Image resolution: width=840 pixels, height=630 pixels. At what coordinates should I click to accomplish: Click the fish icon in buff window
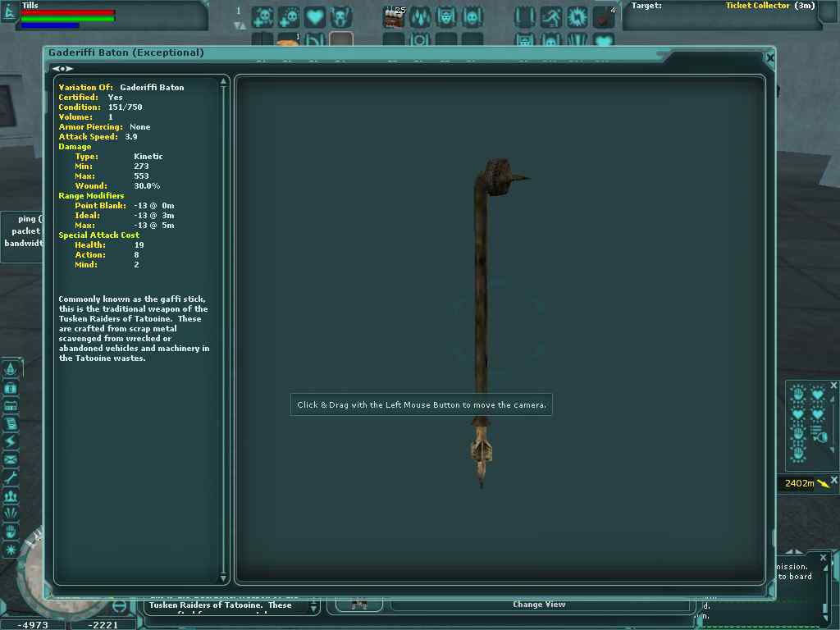tap(819, 434)
